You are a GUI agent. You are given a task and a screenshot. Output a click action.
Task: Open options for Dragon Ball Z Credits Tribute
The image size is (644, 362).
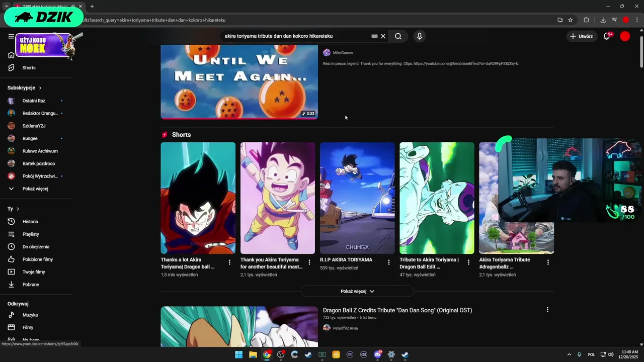547,310
